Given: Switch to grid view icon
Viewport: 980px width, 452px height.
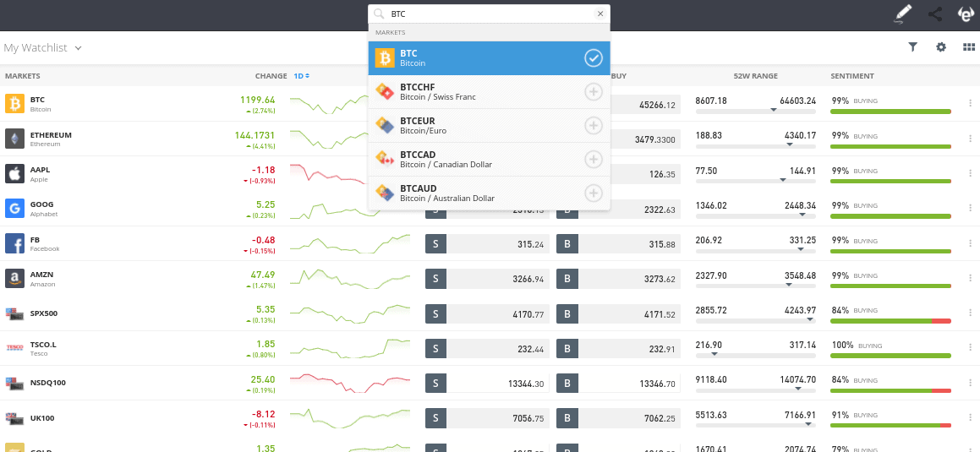Looking at the screenshot, I should coord(969,46).
